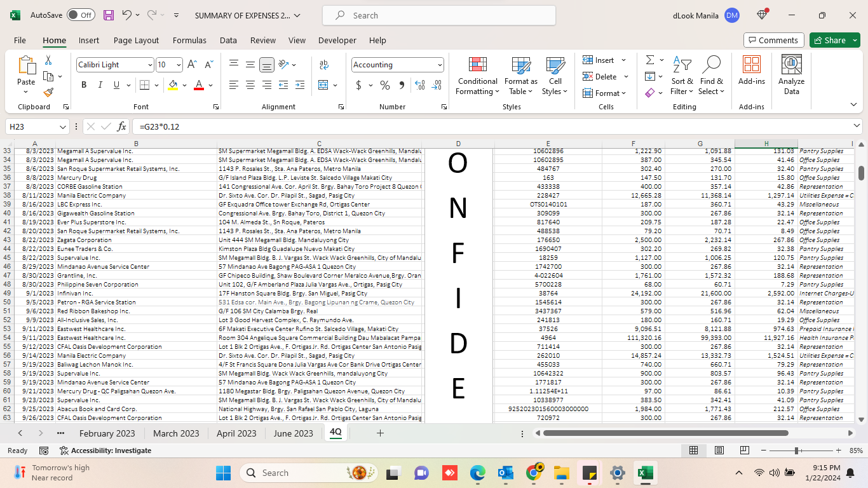Switch to Page Layout view in status bar

coord(719,451)
